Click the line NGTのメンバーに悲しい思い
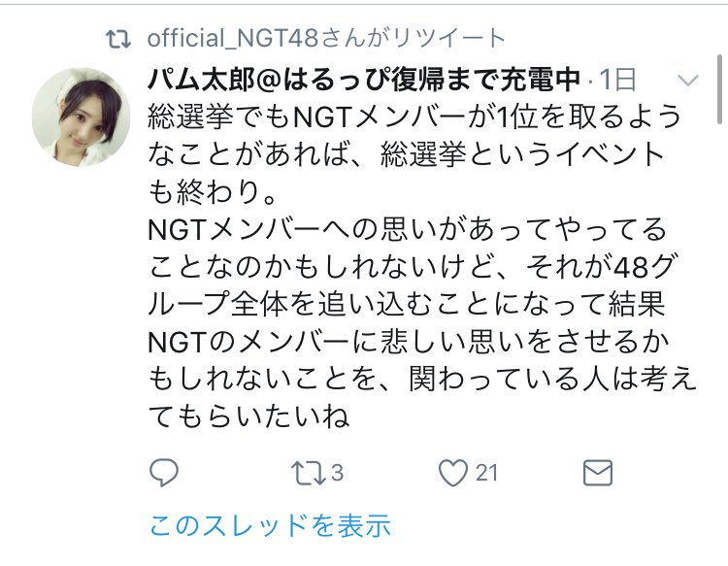The width and height of the screenshot is (728, 566). click(409, 342)
